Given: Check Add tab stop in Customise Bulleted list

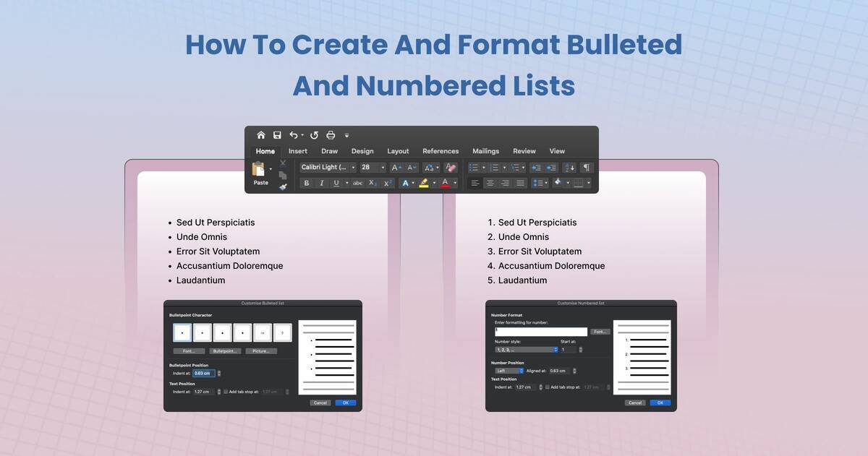Looking at the screenshot, I should 226,391.
